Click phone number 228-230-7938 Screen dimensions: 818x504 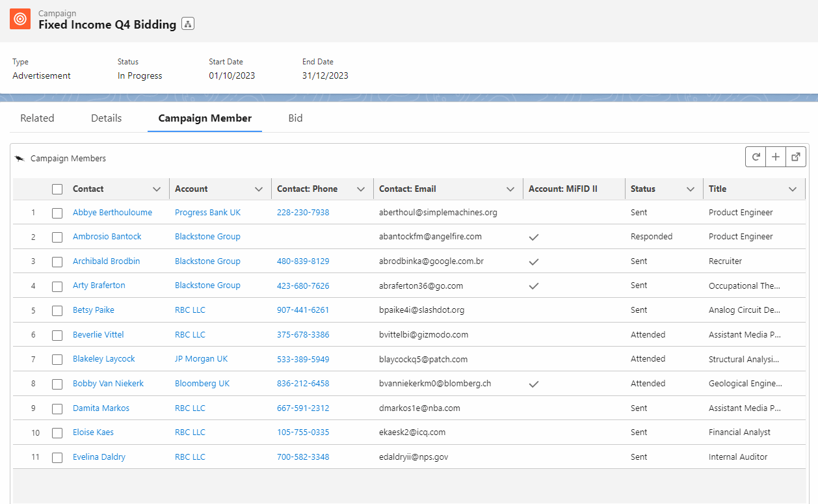(x=303, y=212)
